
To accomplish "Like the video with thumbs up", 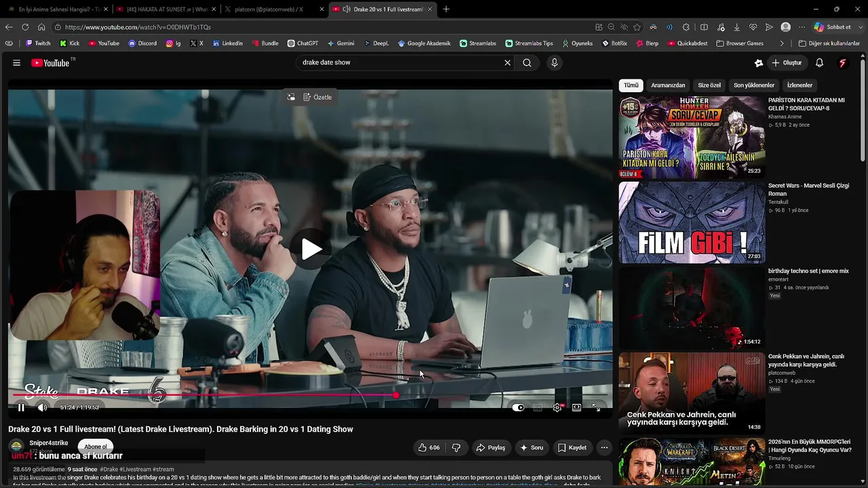I will point(429,447).
